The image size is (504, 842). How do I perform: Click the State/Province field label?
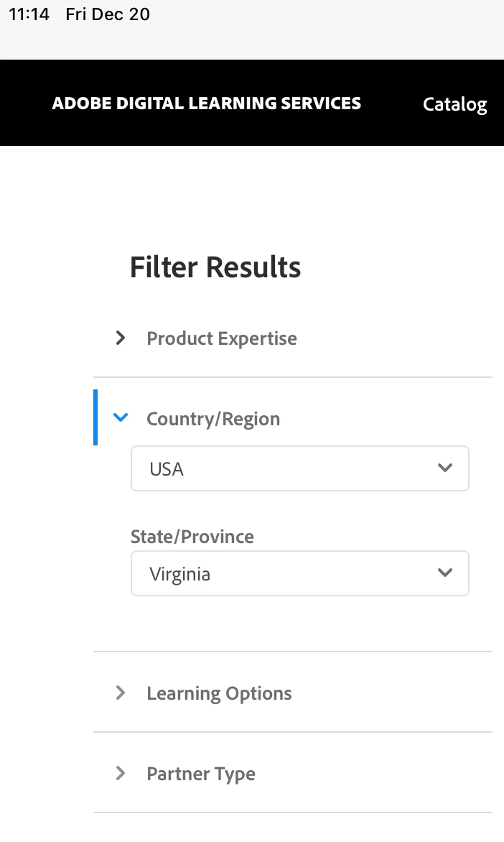coord(192,537)
